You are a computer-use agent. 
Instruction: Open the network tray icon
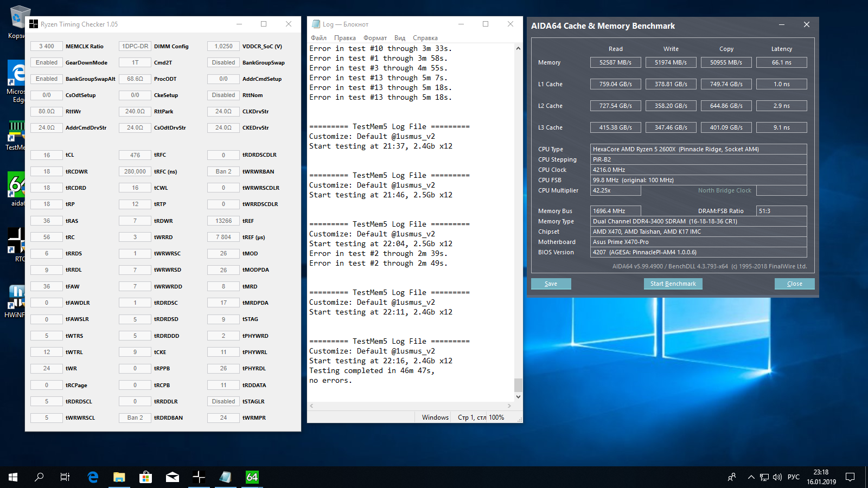click(x=764, y=477)
